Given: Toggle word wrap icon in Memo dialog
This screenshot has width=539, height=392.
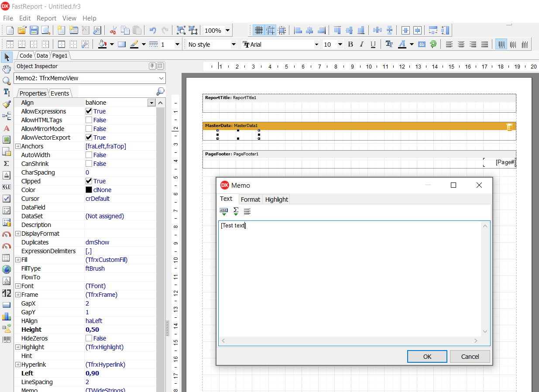Looking at the screenshot, I should tap(247, 211).
